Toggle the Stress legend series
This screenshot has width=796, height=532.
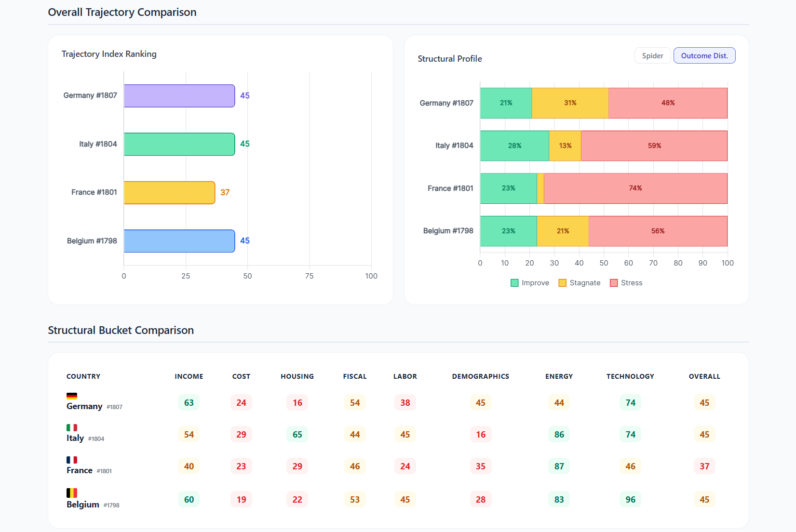(626, 283)
